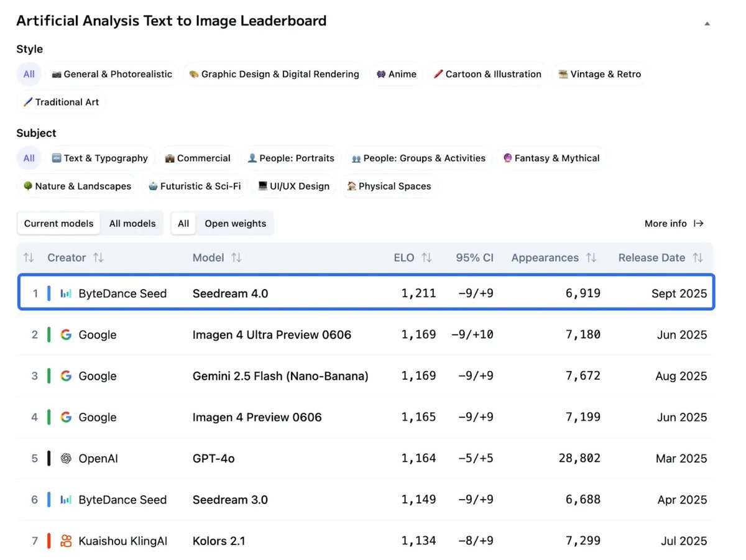The image size is (746, 560).
Task: Filter subject by Nature & Landscapes
Action: pos(77,186)
